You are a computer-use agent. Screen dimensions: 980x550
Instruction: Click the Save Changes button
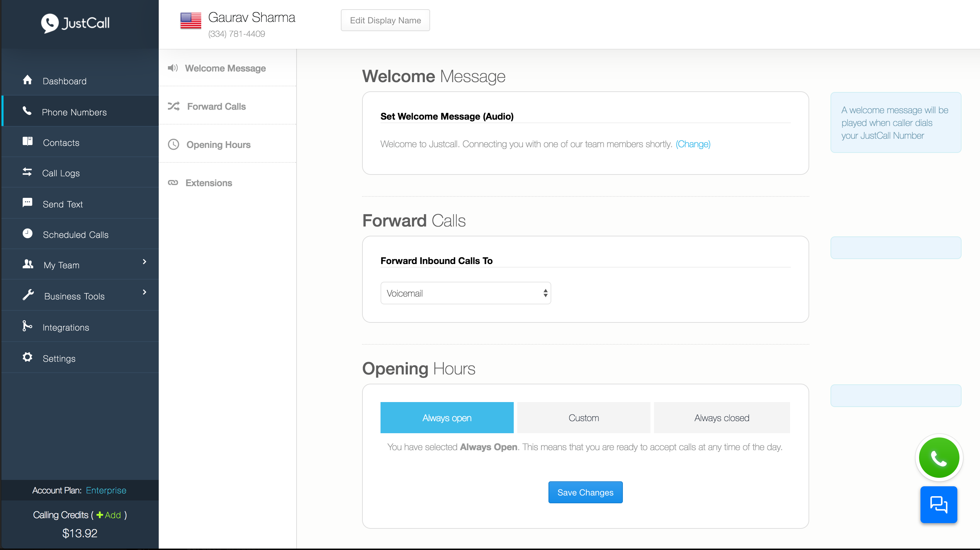[585, 492]
